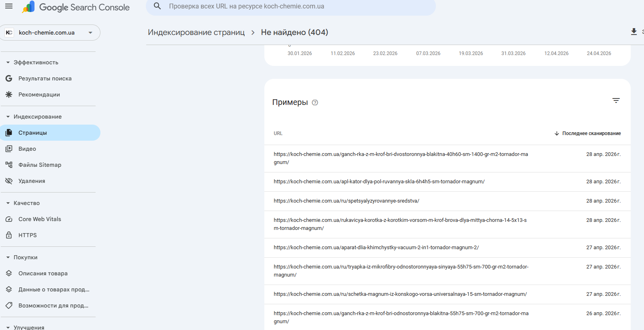
Task: Select URL ru/spetsyalyzyrovannye-sredstva row
Action: (448, 201)
